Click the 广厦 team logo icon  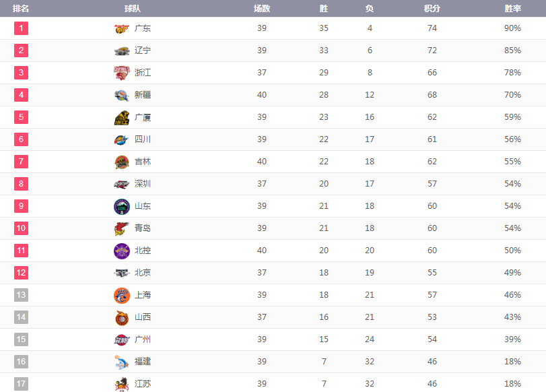pyautogui.click(x=122, y=118)
